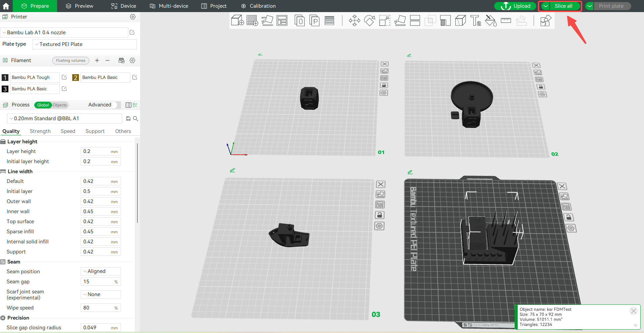Select the Color painting bucket tool

491,21
